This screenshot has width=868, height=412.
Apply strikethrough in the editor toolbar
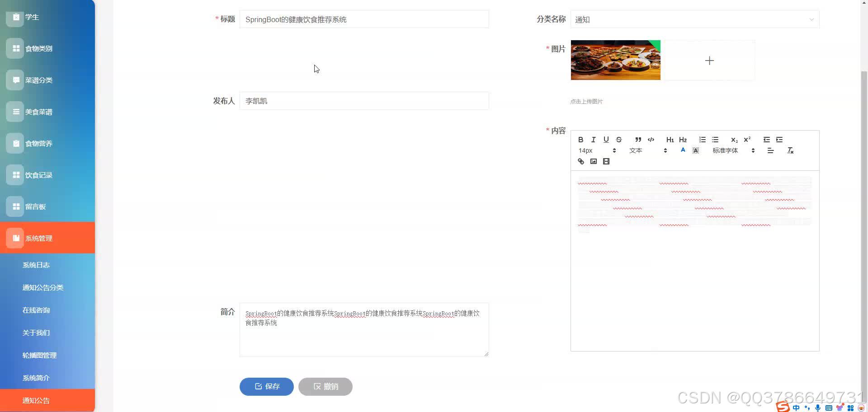619,140
